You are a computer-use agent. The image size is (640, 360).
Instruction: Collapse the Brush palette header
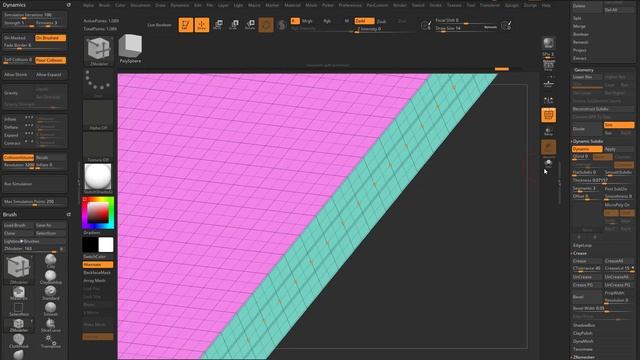(x=10, y=214)
